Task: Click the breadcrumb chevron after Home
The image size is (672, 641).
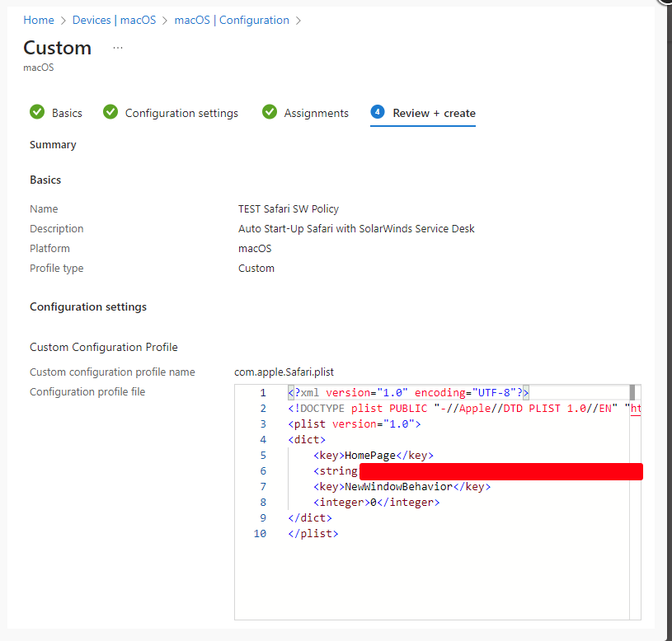Action: click(63, 21)
